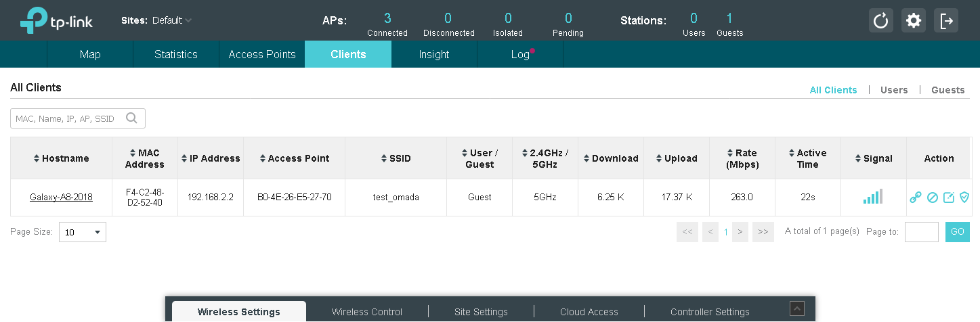Open the Statistics tab
Viewport: 980px width, 322px height.
(176, 55)
